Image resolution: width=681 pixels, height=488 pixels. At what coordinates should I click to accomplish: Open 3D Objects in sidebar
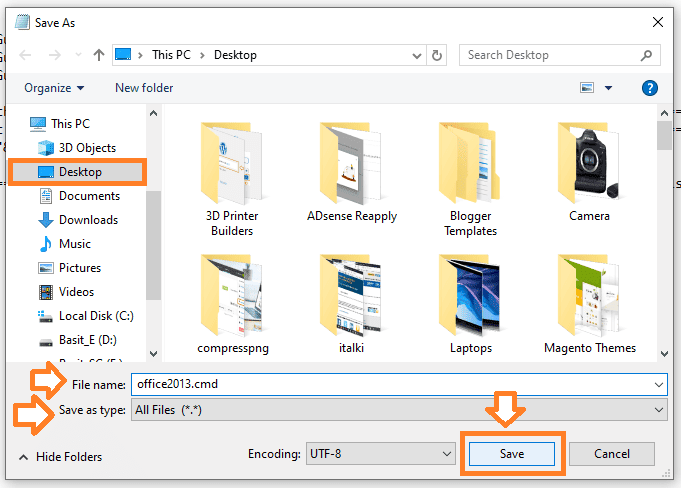coord(87,148)
